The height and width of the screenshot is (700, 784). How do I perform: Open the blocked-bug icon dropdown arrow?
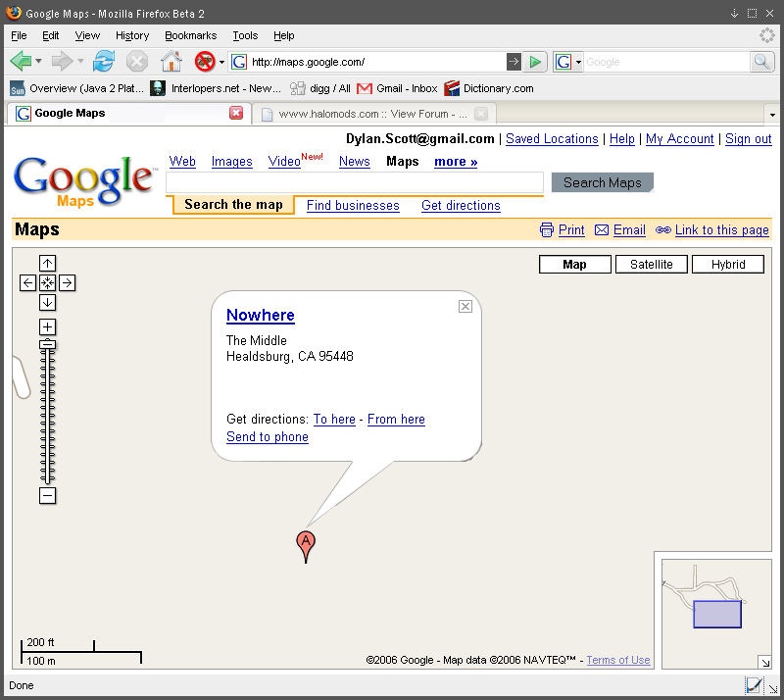pos(221,62)
